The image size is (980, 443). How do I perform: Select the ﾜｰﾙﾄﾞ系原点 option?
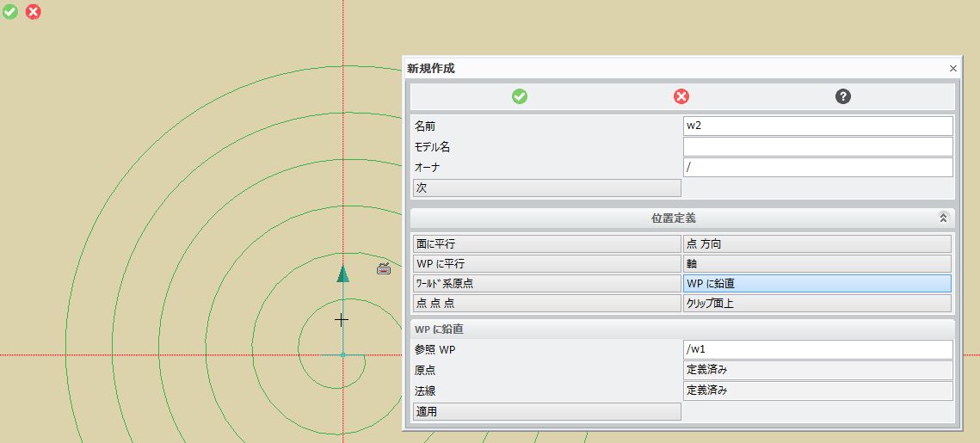pos(547,284)
